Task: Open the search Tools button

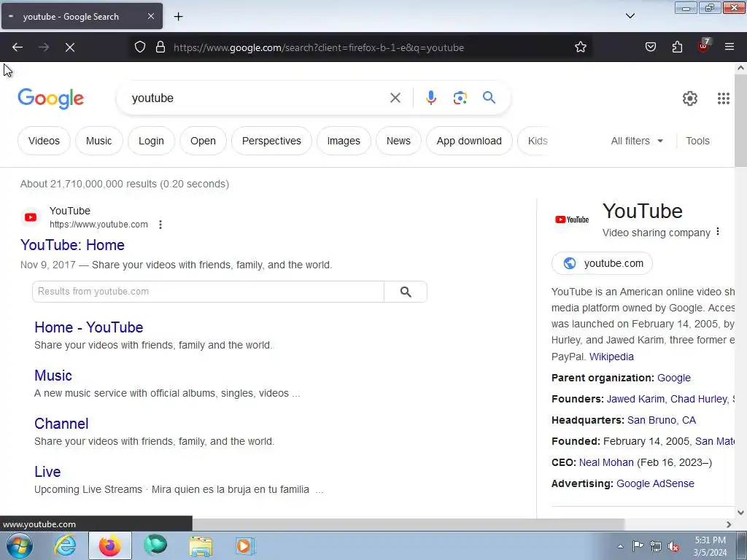Action: point(697,141)
